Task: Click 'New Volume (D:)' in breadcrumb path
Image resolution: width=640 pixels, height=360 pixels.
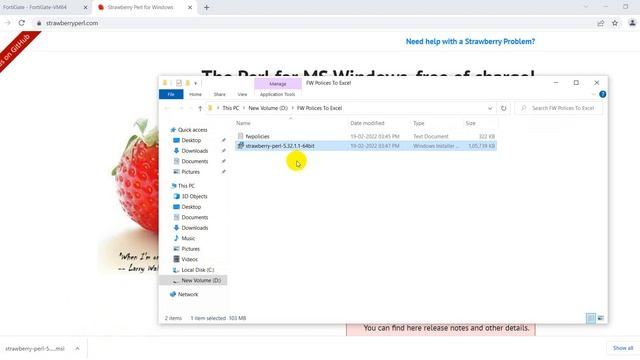Action: click(x=268, y=108)
